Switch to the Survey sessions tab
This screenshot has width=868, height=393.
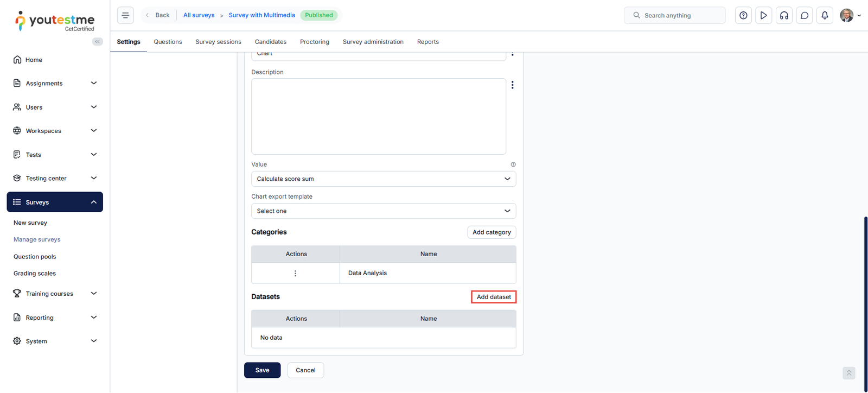[x=218, y=42]
